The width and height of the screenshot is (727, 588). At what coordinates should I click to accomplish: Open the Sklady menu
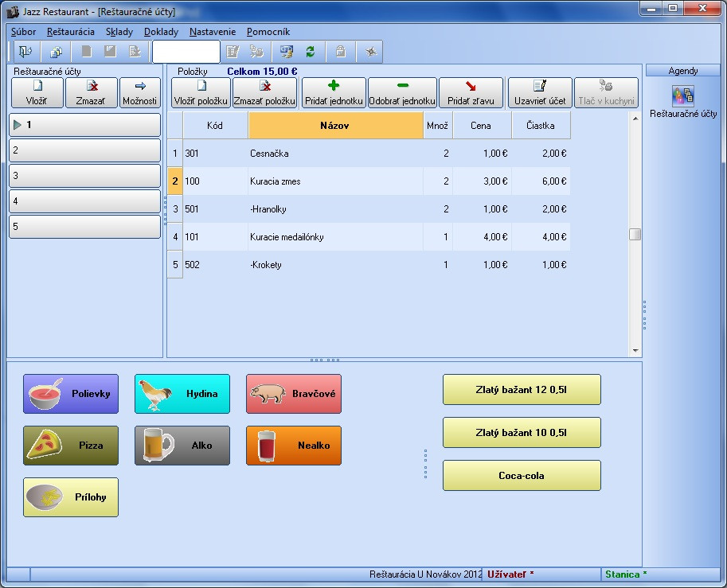119,32
